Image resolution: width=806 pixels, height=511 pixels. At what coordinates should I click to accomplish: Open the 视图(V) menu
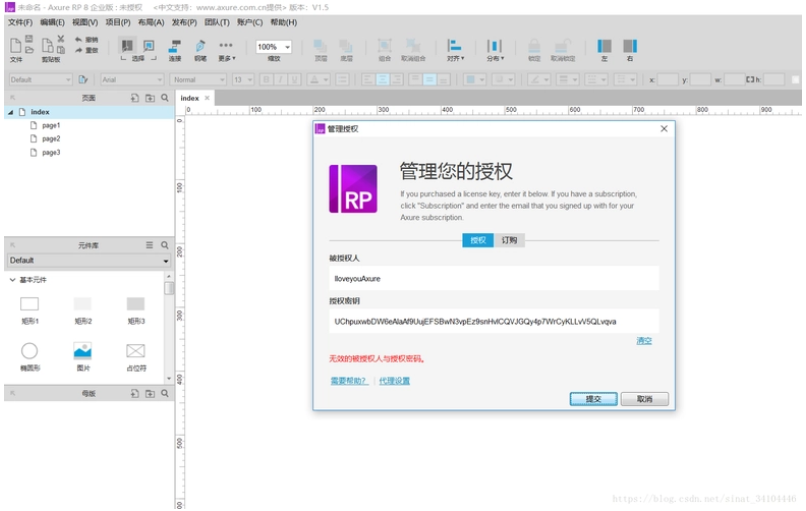click(x=85, y=23)
